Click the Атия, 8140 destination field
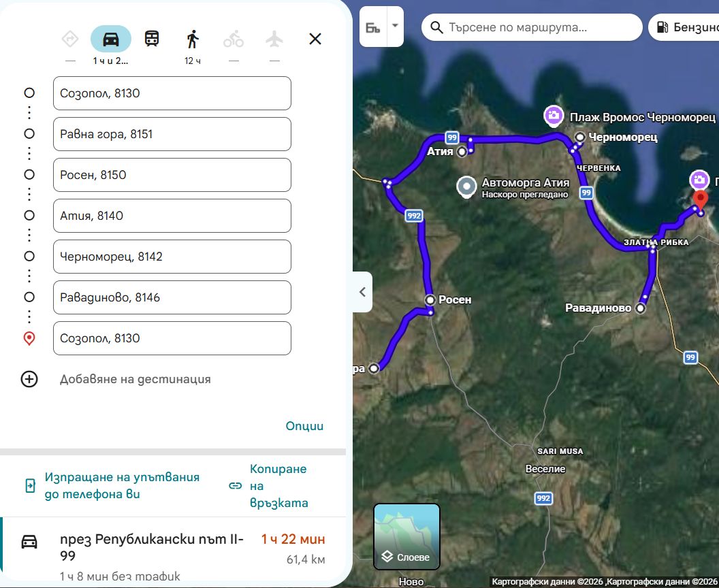Viewport: 719px width, 588px height. [172, 216]
